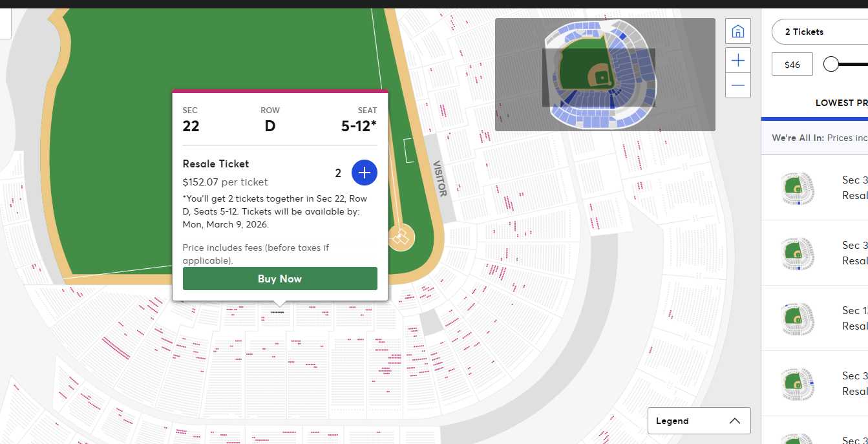This screenshot has width=868, height=444.
Task: Reset the seat map with the home icon
Action: pyautogui.click(x=737, y=31)
